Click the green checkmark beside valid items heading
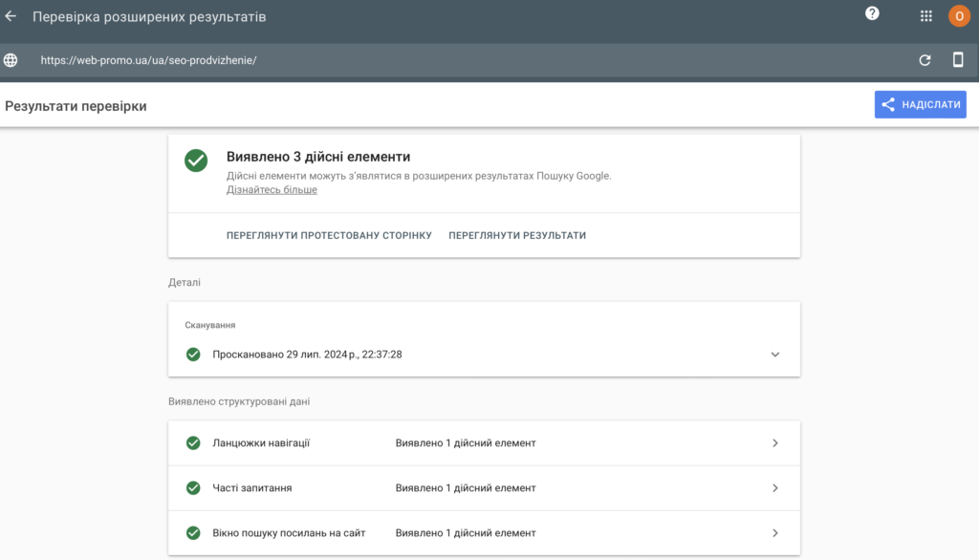This screenshot has width=979, height=560. coord(196,161)
